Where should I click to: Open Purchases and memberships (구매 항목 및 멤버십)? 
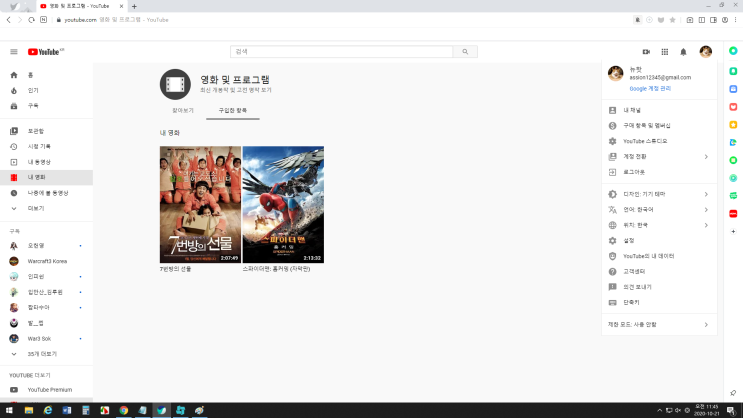tap(659, 126)
